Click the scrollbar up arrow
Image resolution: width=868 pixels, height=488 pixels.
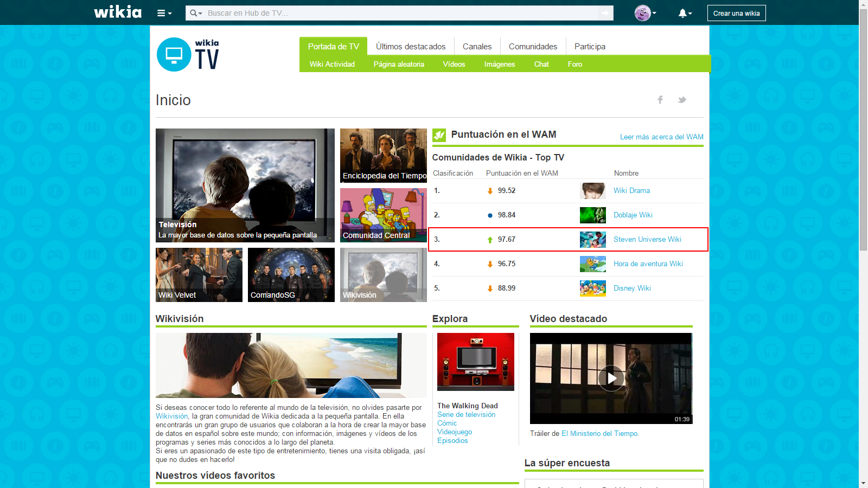tap(863, 4)
